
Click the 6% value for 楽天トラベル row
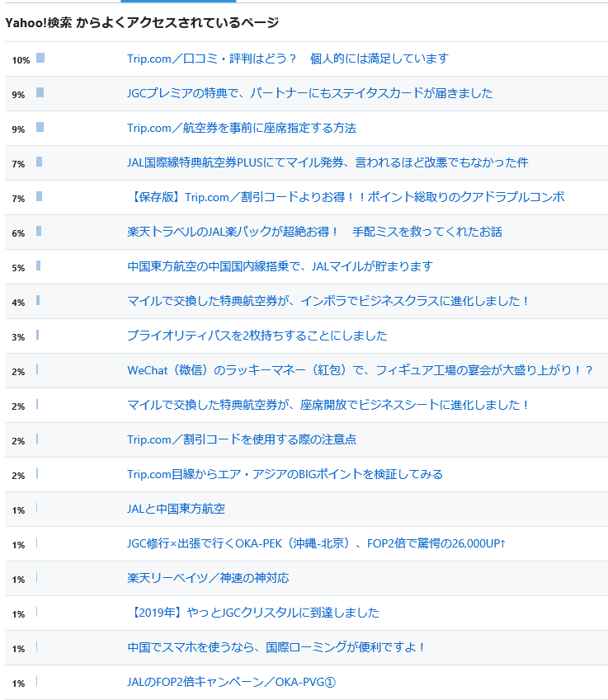[18, 233]
